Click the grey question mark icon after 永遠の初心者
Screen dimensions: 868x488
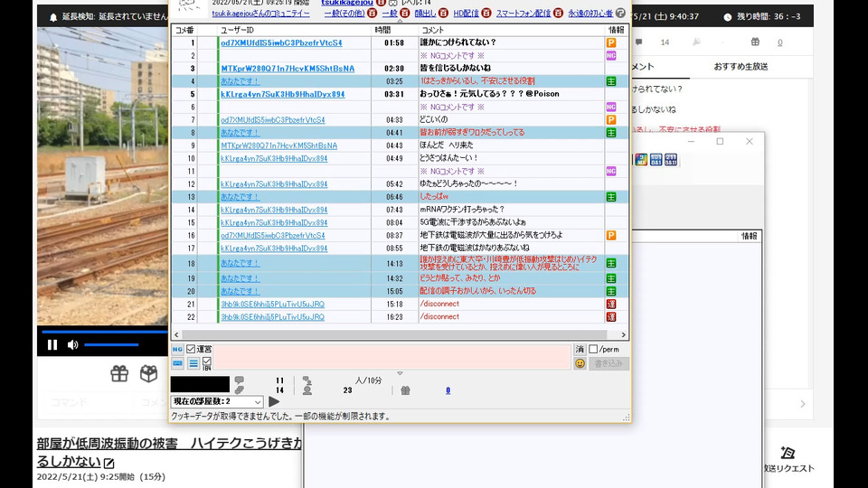coord(620,13)
